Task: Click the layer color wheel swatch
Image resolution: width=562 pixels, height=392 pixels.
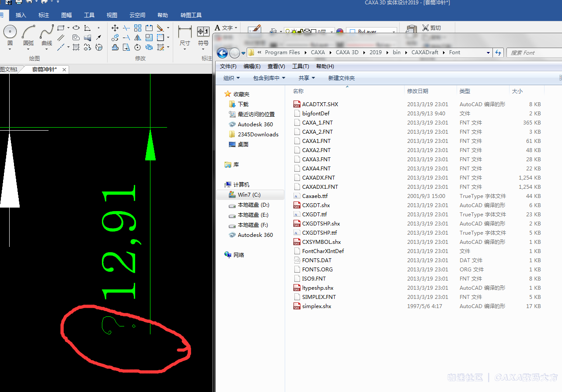Action: [x=340, y=32]
